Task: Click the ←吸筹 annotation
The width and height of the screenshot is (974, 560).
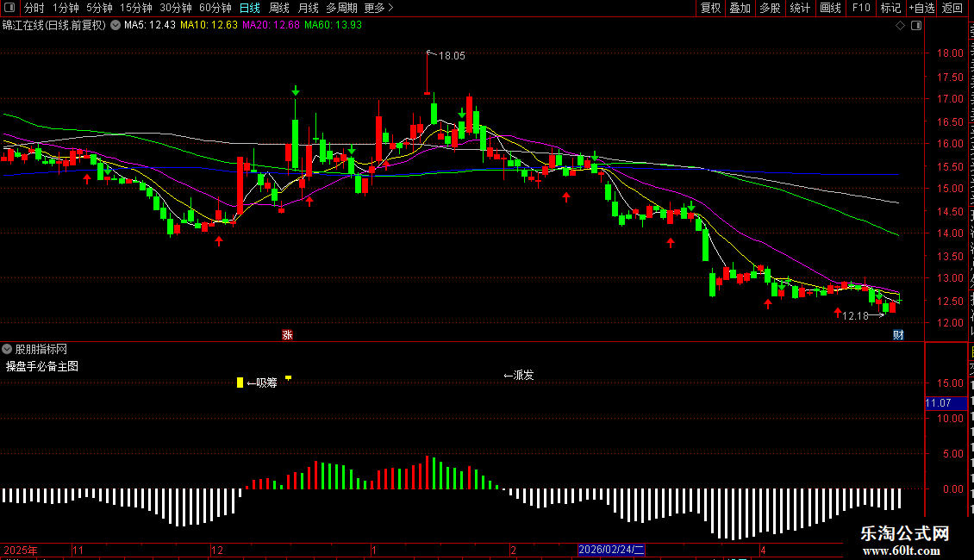Action: click(x=262, y=383)
